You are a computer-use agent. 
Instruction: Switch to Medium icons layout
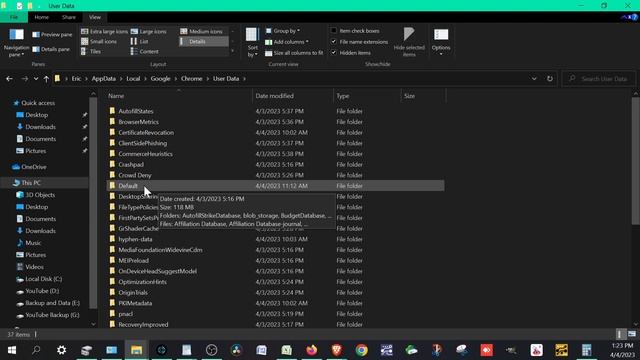tap(202, 31)
